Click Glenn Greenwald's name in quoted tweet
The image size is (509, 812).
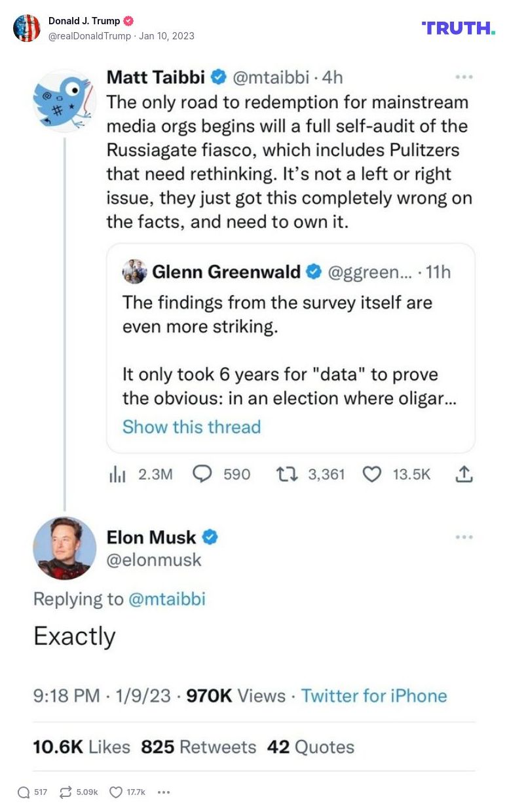(x=226, y=272)
